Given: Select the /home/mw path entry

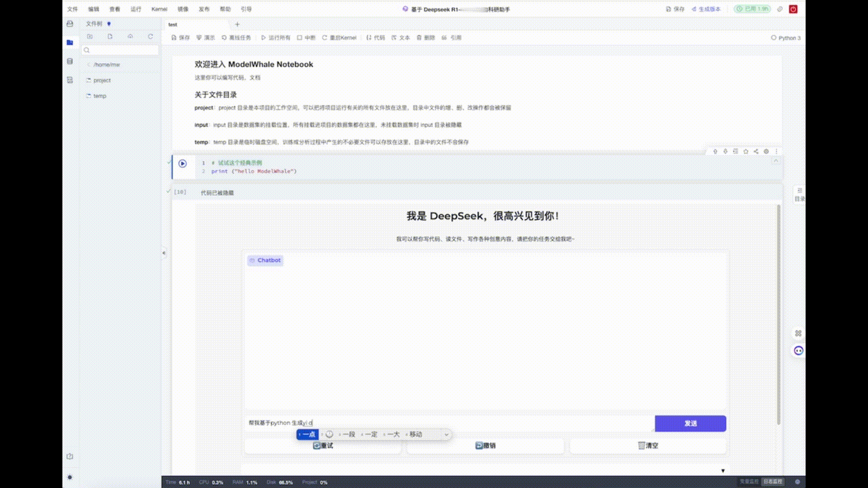Looking at the screenshot, I should pos(107,65).
